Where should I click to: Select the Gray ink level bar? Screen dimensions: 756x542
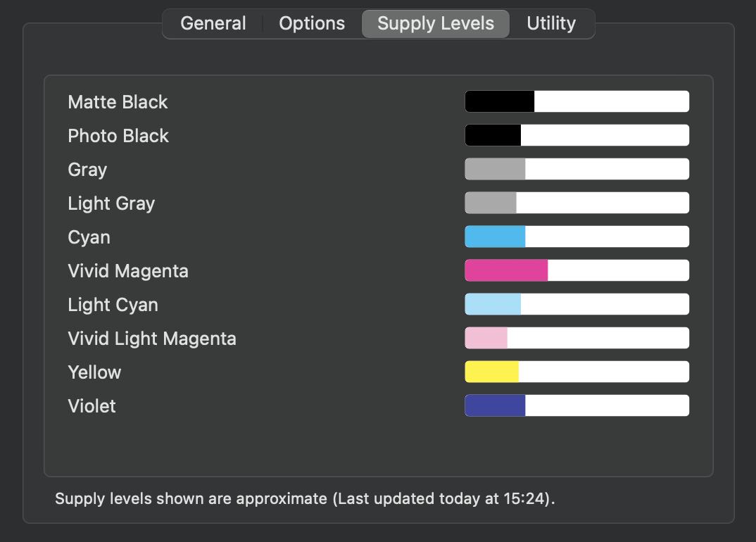[577, 169]
